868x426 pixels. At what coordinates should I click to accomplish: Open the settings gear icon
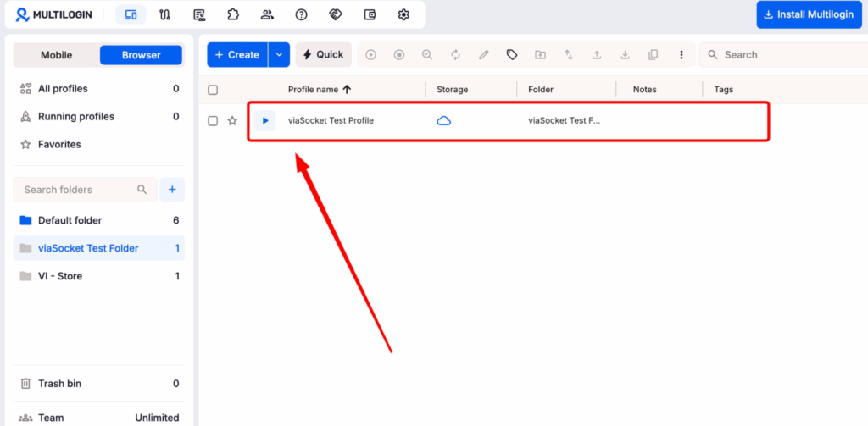(x=403, y=14)
